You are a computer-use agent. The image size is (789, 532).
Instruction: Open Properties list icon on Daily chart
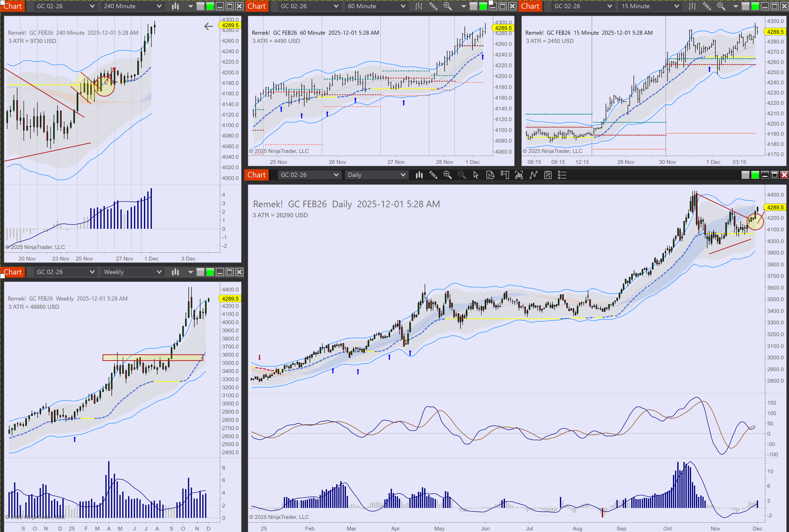click(562, 175)
